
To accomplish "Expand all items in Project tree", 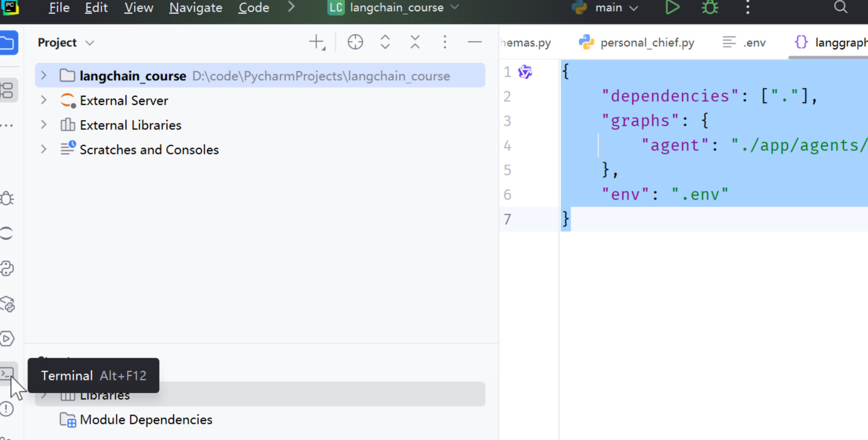I will [x=385, y=42].
